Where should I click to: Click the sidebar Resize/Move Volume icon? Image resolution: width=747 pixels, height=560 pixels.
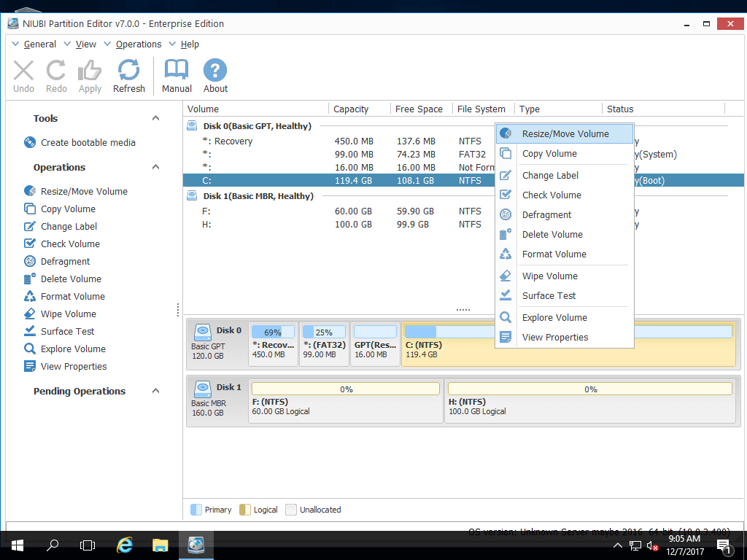[x=29, y=191]
